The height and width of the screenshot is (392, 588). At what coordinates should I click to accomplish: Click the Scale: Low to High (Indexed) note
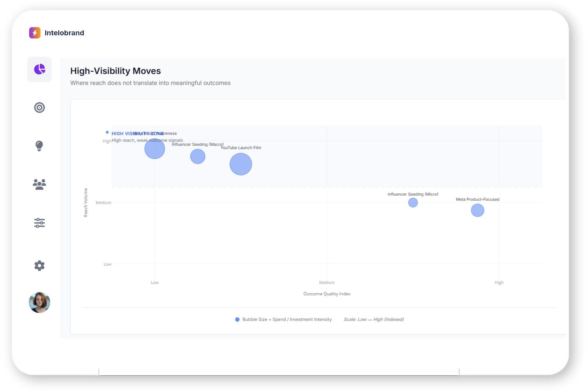coord(373,319)
